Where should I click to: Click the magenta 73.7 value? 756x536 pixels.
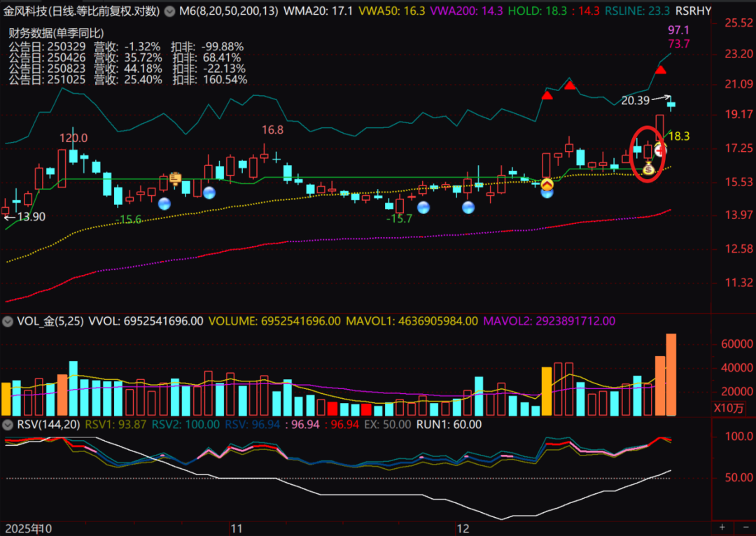pos(679,44)
